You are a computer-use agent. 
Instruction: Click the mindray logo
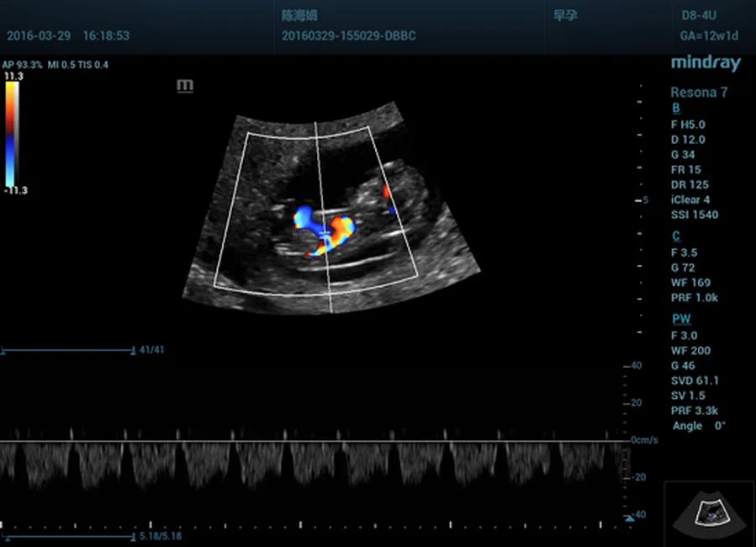click(x=706, y=64)
